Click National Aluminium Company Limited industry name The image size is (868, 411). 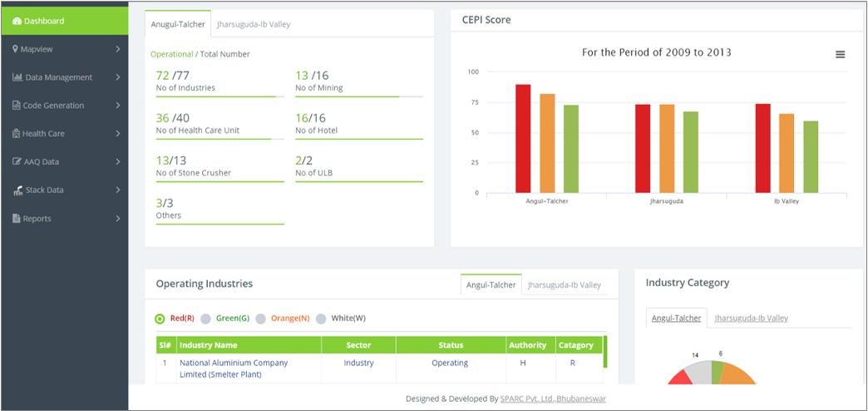click(234, 369)
